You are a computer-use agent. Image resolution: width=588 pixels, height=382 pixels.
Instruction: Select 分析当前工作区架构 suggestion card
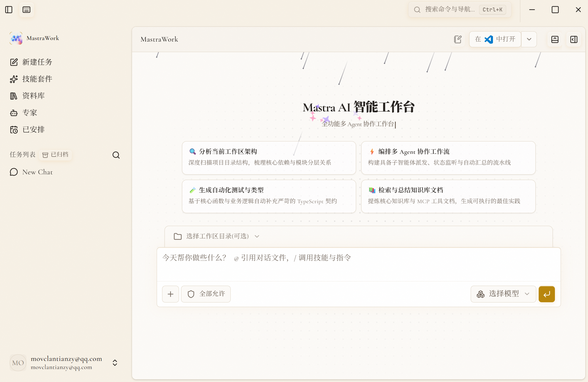[269, 158]
